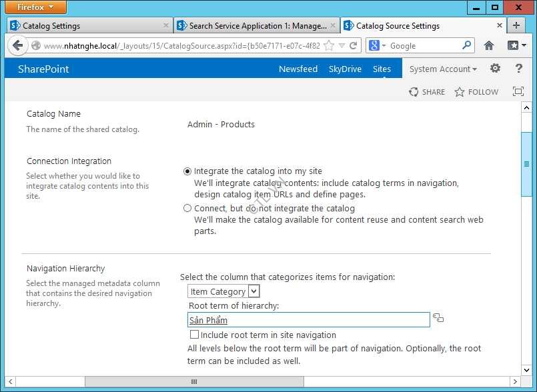
Task: Click the browser Back arrow button
Action: click(x=17, y=46)
